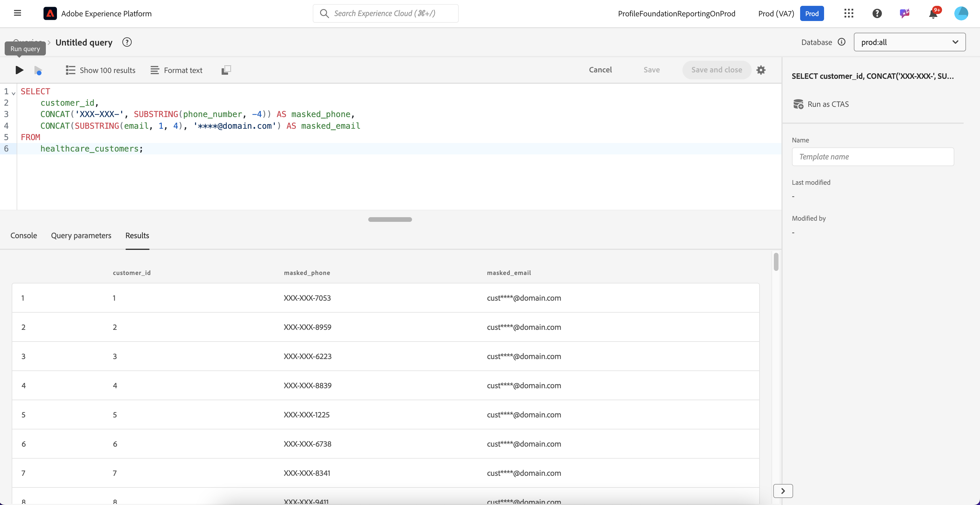The image size is (980, 505).
Task: Click the Cancel button
Action: coord(600,70)
